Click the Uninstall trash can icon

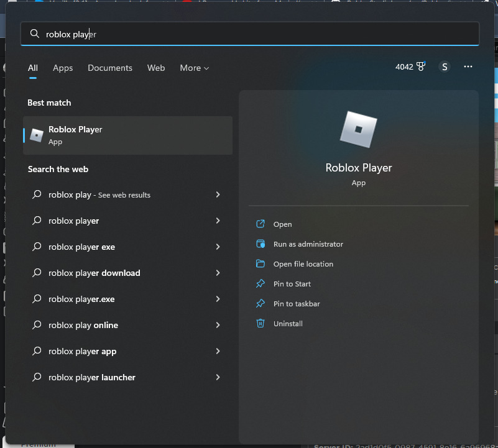tap(261, 323)
